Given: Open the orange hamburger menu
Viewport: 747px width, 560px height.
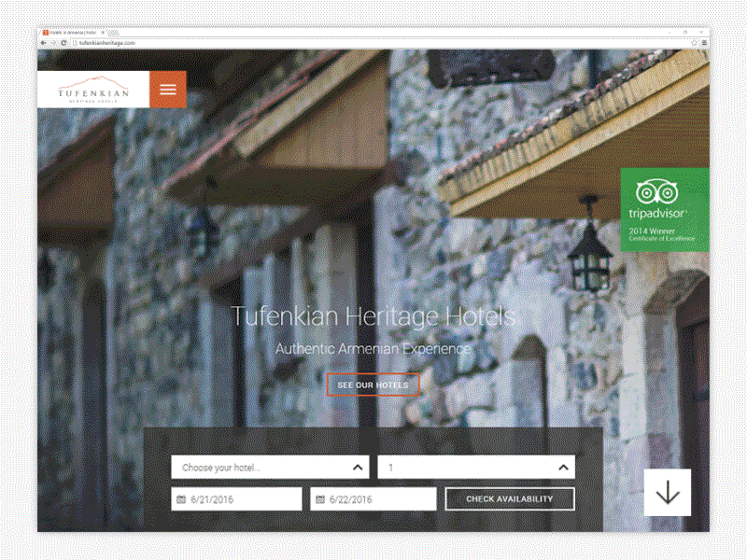Looking at the screenshot, I should click(x=168, y=90).
